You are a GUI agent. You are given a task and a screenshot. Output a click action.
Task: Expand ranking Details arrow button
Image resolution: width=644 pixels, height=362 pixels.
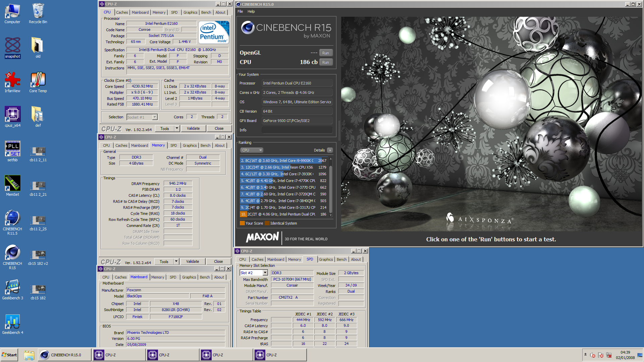click(330, 150)
